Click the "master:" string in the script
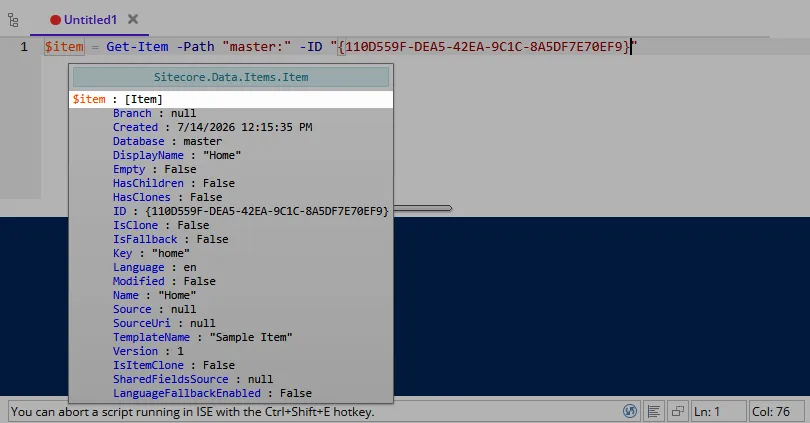The image size is (810, 423). coord(257,46)
